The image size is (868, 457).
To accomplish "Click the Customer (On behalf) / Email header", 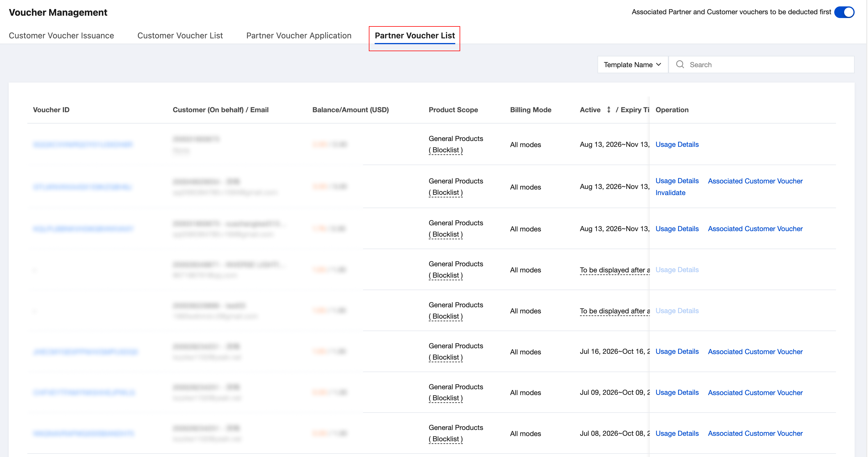I will click(x=220, y=110).
